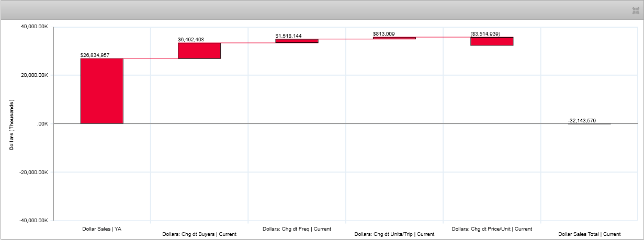Click 'Dollars: Chg dt Buyers | Current' label
Viewport: 644px width, 240px height.
199,234
